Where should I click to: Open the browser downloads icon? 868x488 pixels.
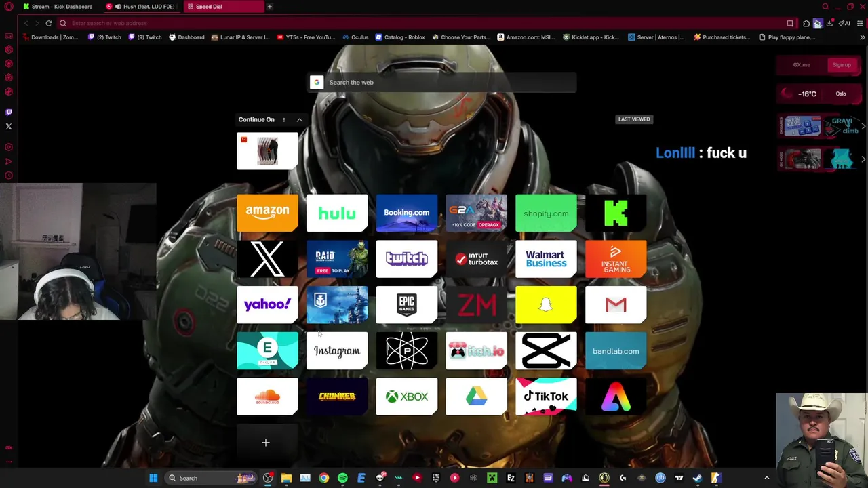pos(829,23)
